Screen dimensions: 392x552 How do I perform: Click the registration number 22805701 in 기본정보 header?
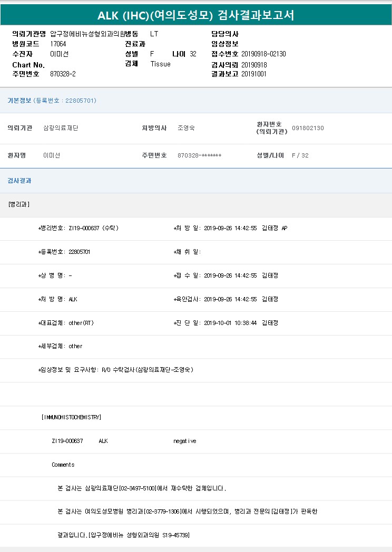(80, 101)
